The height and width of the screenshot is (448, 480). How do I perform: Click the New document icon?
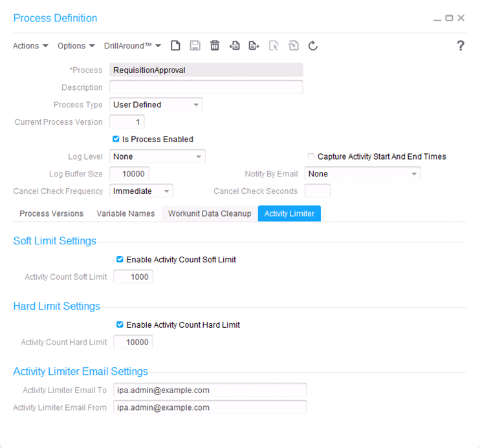pos(175,46)
